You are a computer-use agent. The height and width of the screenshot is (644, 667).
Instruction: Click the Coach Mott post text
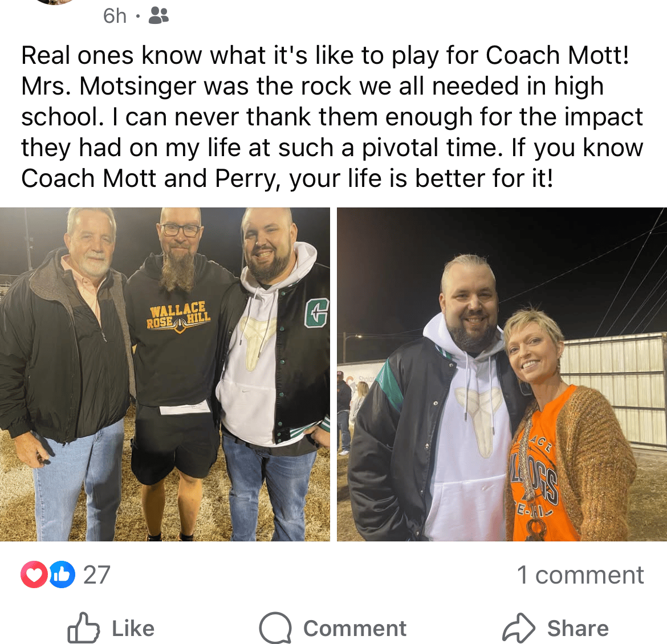[x=332, y=117]
